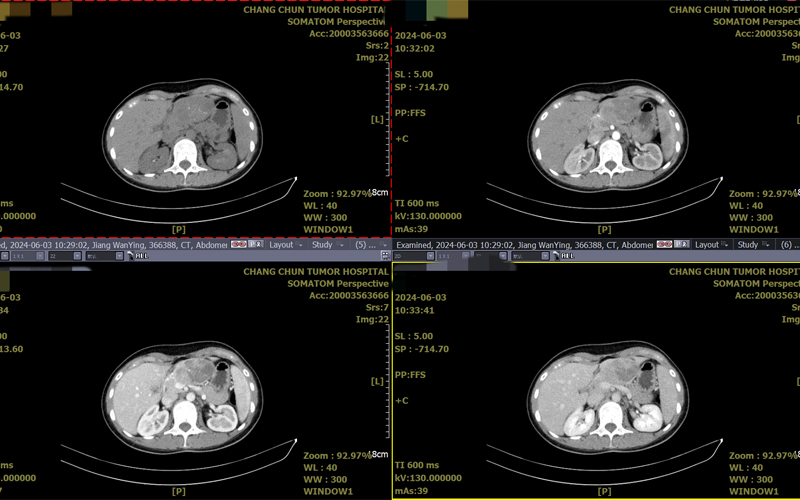Click the (6) series button
This screenshot has width=800, height=500.
click(785, 244)
